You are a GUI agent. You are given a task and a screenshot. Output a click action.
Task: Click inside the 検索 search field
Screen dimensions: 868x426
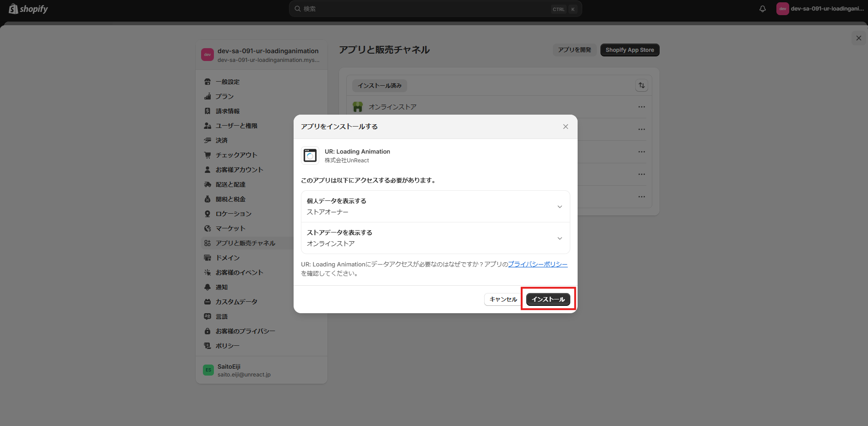435,8
